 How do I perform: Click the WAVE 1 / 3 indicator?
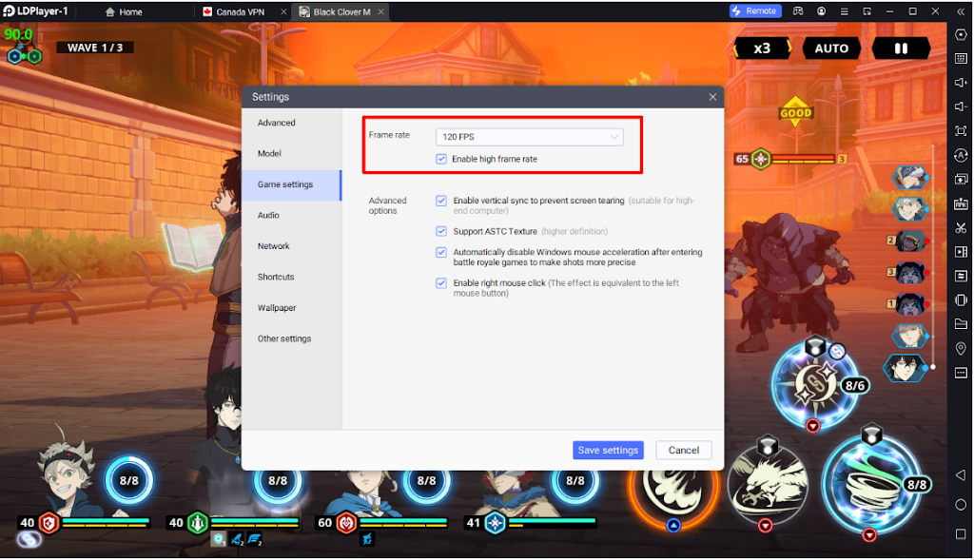click(95, 48)
